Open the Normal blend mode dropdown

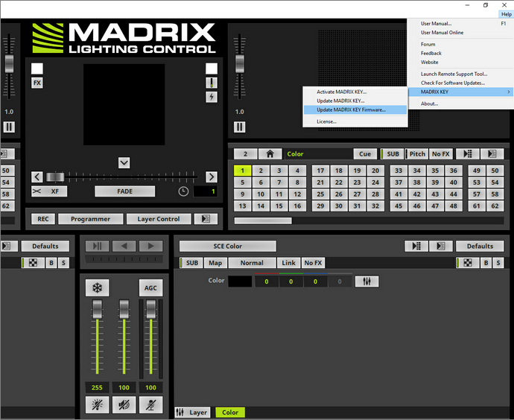(252, 263)
